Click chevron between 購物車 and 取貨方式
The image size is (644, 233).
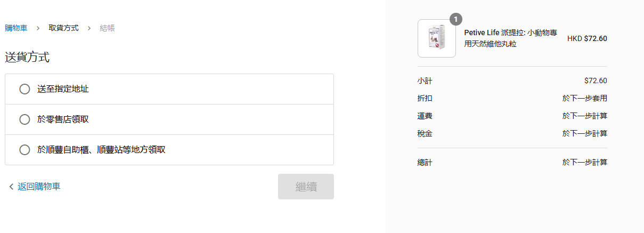(38, 28)
